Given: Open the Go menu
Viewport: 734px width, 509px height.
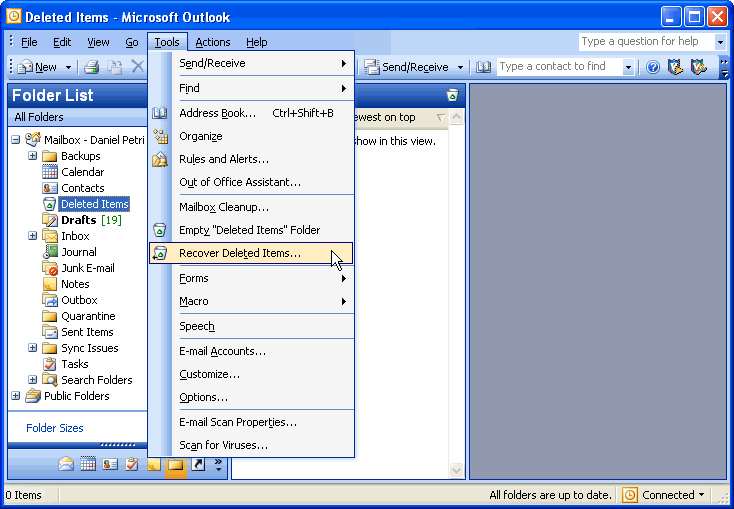Looking at the screenshot, I should pos(132,42).
